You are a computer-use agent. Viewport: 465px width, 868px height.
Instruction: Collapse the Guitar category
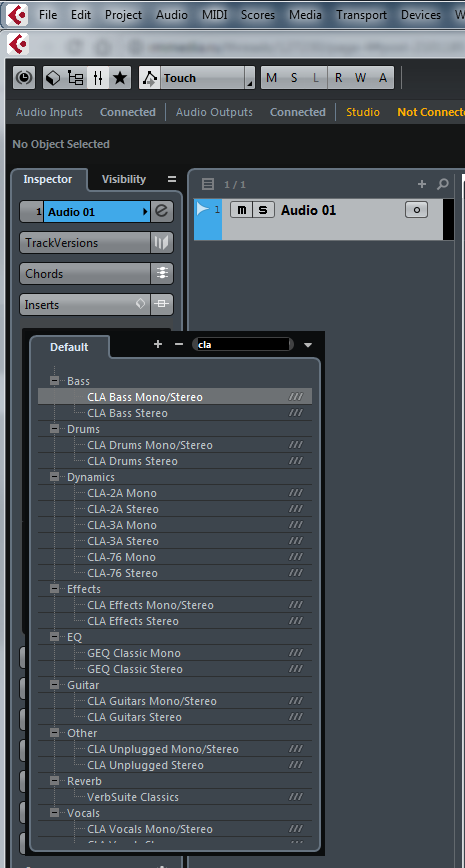pyautogui.click(x=54, y=685)
